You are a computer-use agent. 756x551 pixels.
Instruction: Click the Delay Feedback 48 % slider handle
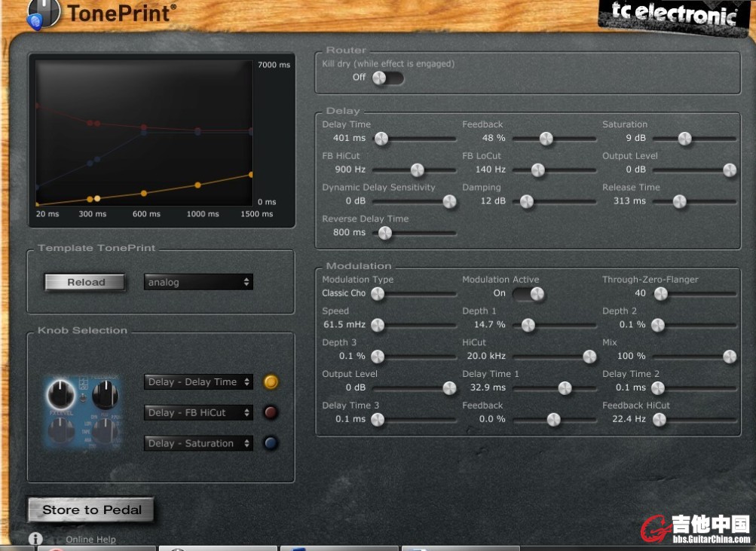point(546,139)
